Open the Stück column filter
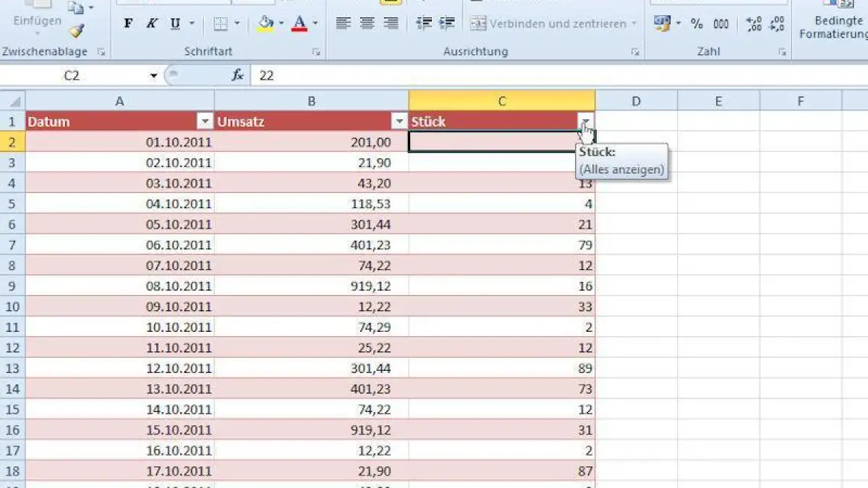 click(586, 121)
